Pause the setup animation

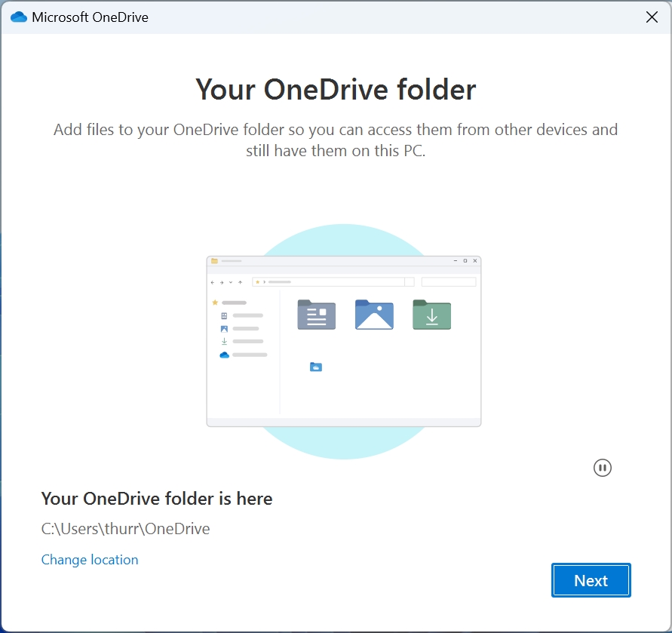(x=602, y=468)
